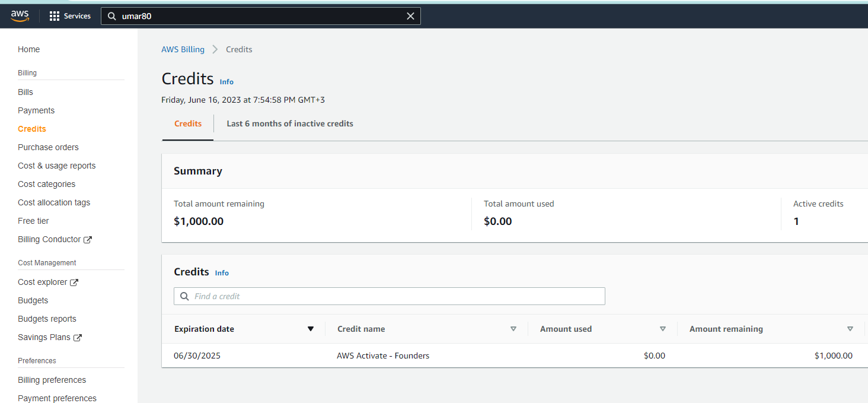Viewport: 868px width, 403px height.
Task: Open Cost allocation tags
Action: (x=54, y=202)
